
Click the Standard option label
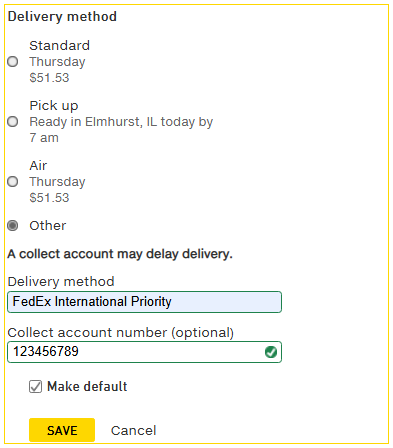tap(60, 46)
